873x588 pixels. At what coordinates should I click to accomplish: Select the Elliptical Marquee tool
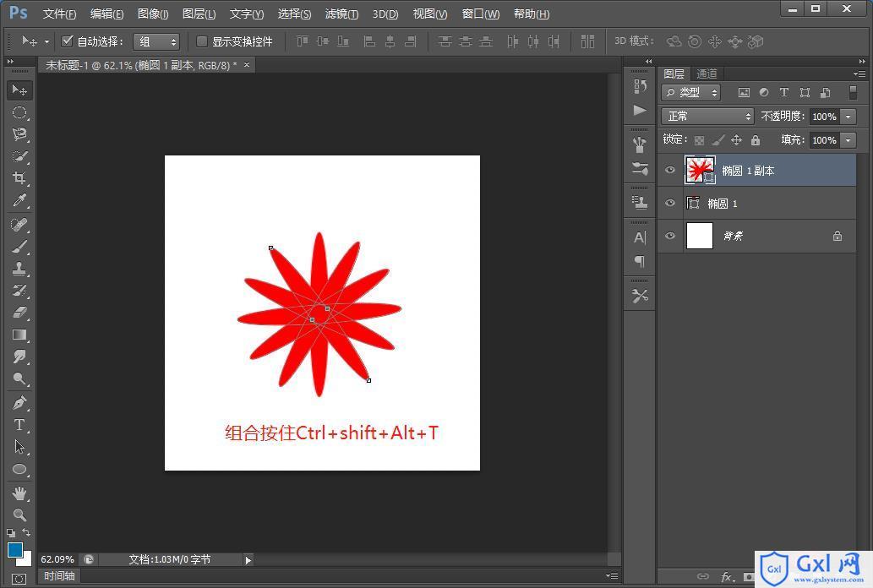tap(19, 112)
